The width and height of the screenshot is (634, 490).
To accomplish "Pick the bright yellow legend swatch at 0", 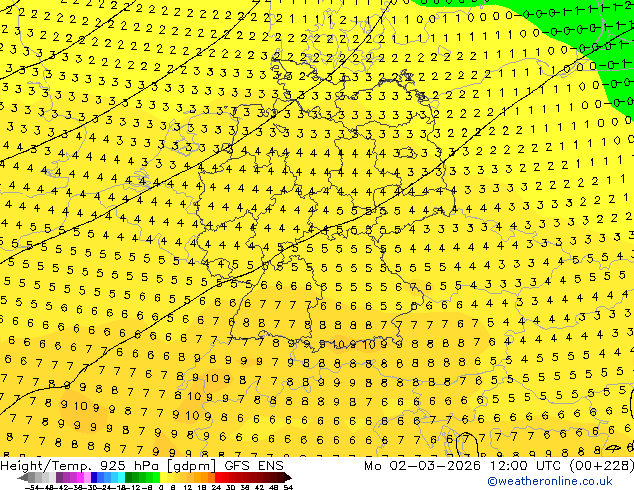I will (x=164, y=477).
